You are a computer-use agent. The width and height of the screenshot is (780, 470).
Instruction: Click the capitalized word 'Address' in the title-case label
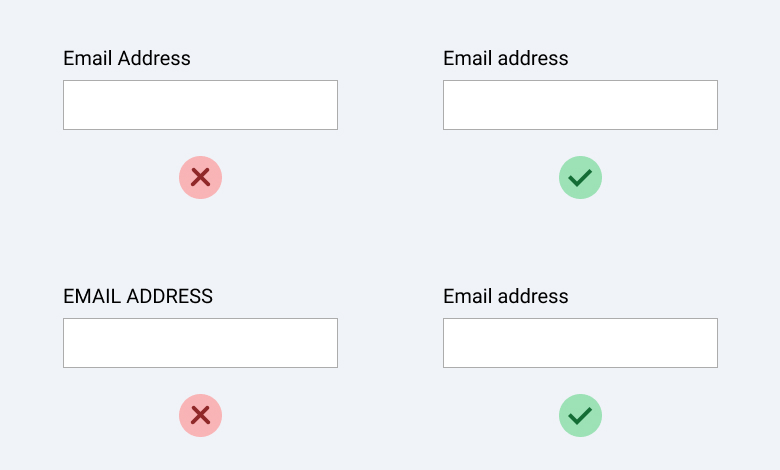coord(154,58)
